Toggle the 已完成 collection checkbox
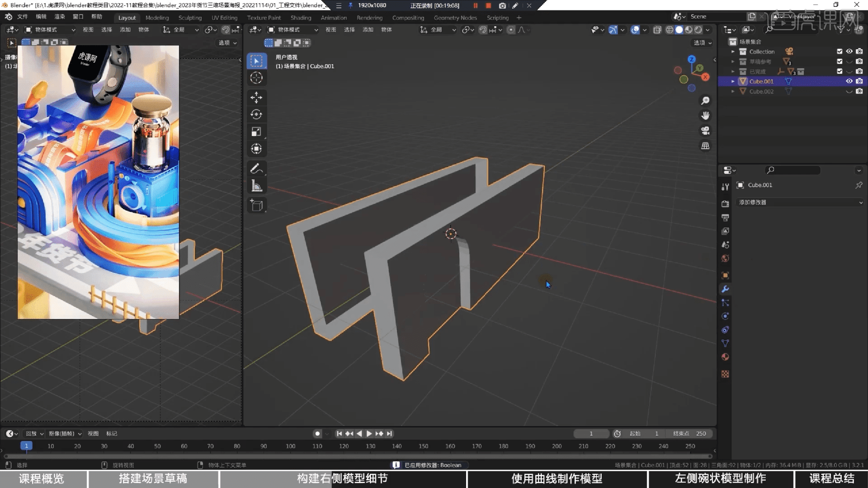 (840, 71)
